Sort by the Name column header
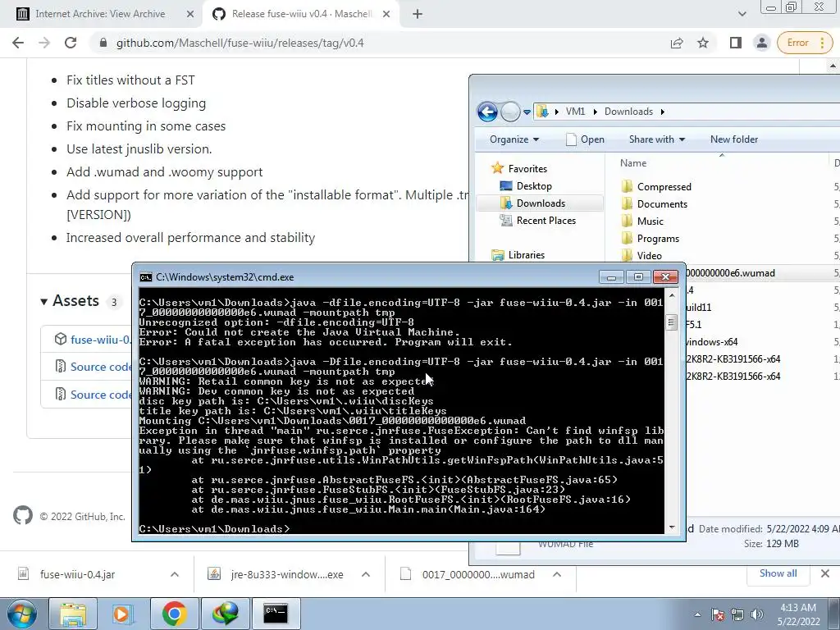Image resolution: width=840 pixels, height=630 pixels. 633,163
